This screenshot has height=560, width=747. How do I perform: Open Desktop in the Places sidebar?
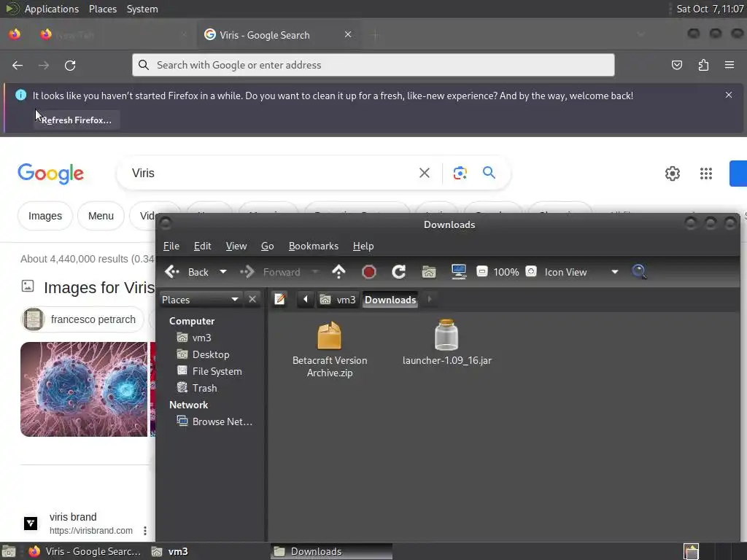click(203, 354)
